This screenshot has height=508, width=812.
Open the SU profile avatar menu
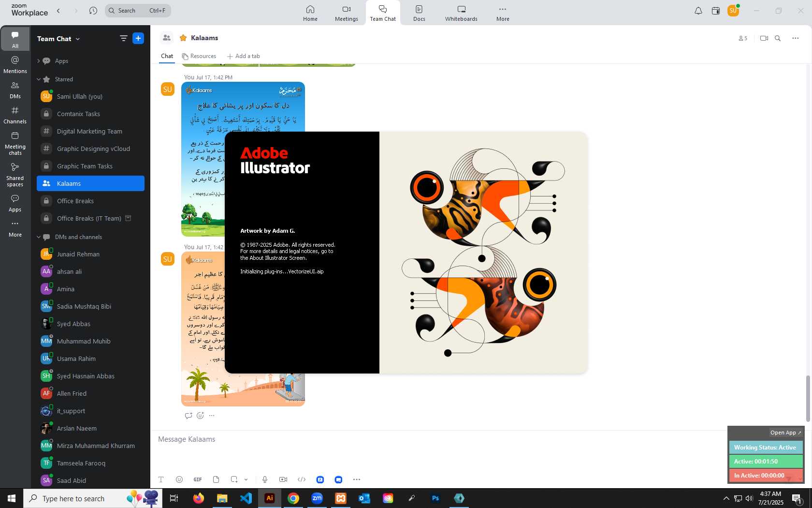pos(733,10)
